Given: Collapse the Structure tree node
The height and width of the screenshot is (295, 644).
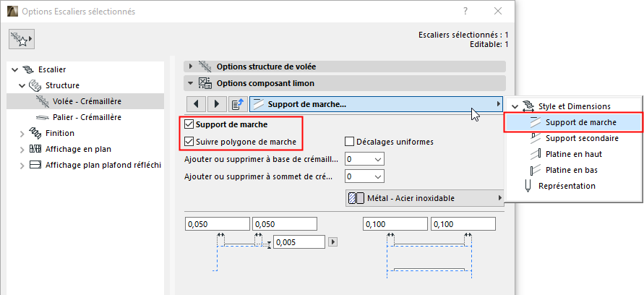Looking at the screenshot, I should pyautogui.click(x=22, y=86).
